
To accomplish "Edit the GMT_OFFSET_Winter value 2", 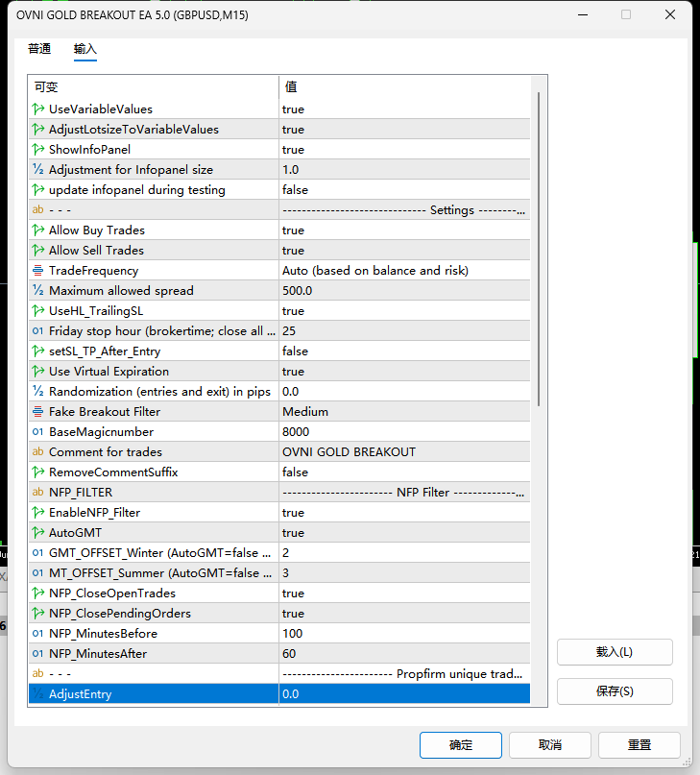I will pyautogui.click(x=404, y=552).
